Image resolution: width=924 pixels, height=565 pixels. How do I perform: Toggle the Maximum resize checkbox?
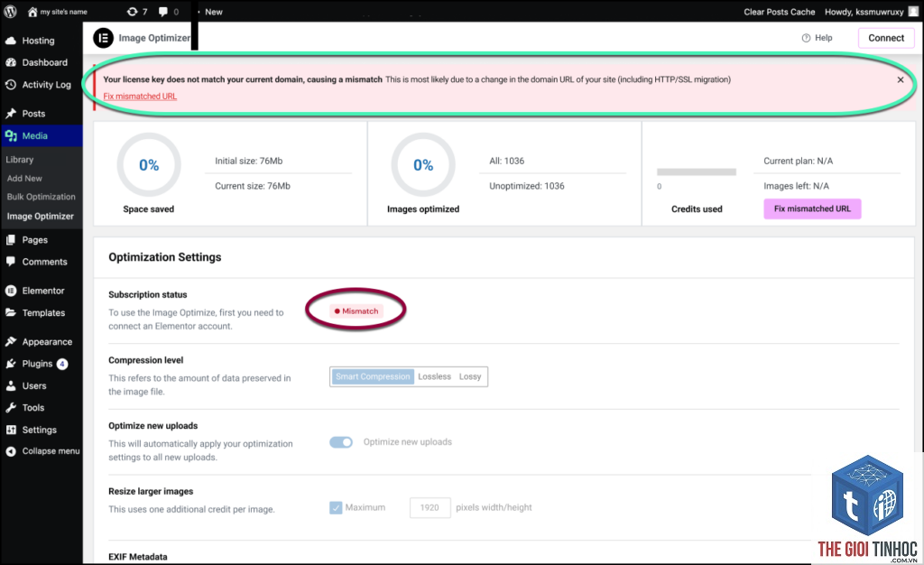coord(336,507)
